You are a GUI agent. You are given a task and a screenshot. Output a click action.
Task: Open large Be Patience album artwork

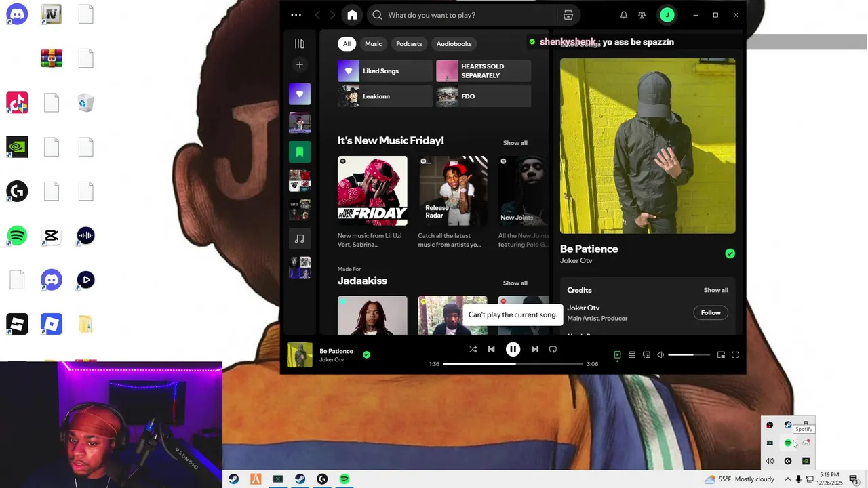648,146
